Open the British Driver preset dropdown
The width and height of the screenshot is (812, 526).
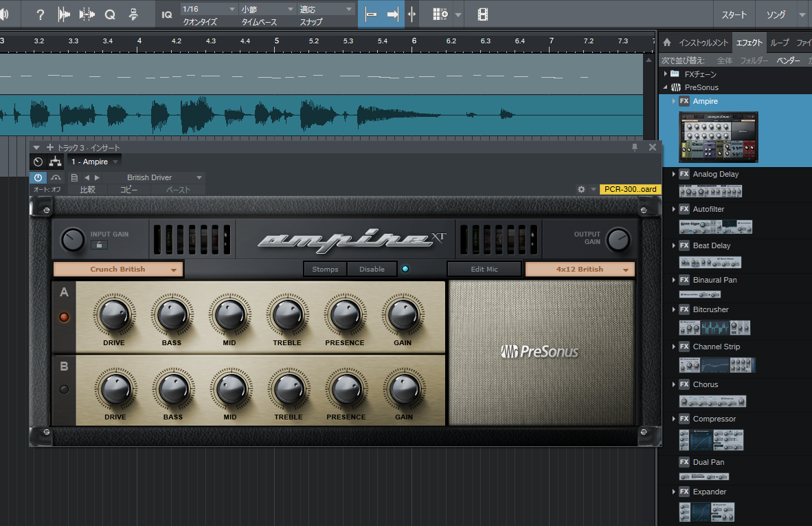[155, 177]
